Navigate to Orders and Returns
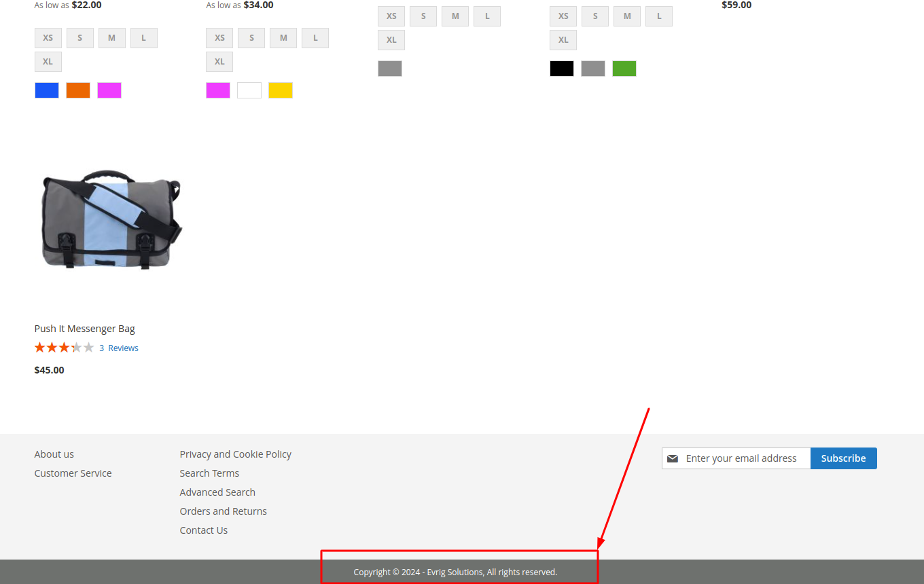The height and width of the screenshot is (584, 924). (x=223, y=511)
